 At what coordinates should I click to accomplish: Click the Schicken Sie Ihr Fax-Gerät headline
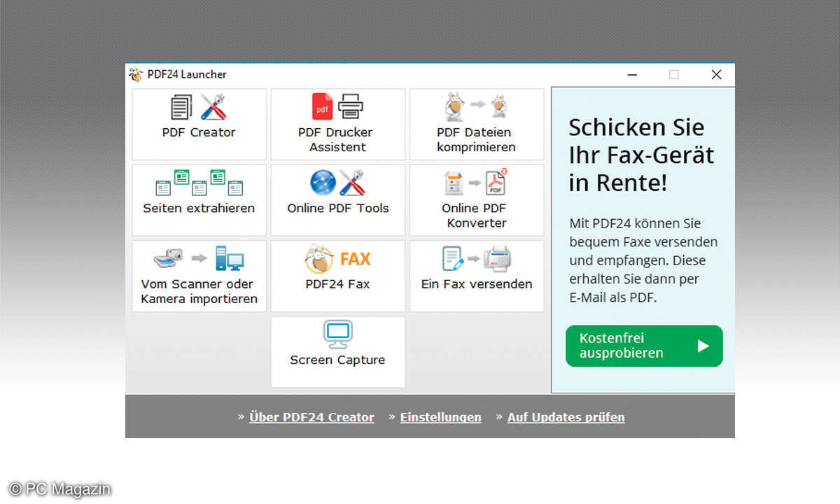coord(641,155)
